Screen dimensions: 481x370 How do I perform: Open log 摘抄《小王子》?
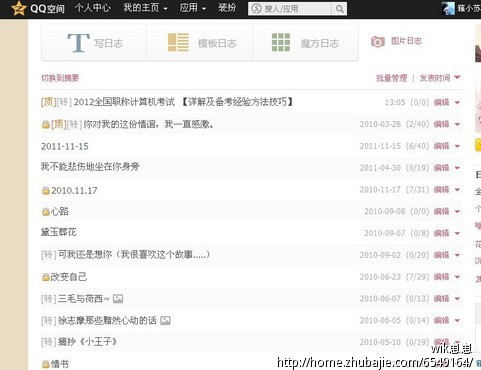pyautogui.click(x=88, y=342)
